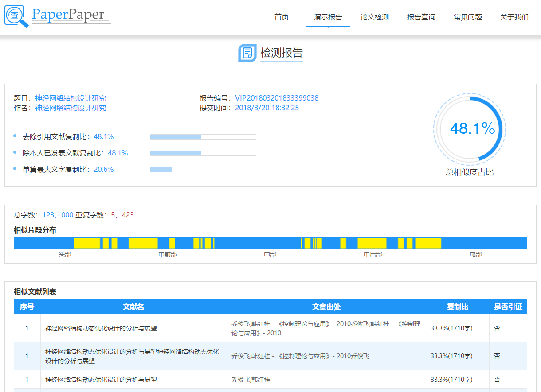Click the submission time 2018/3/20 18:32:25
Image resolution: width=541 pixels, height=392 pixels.
(267, 108)
